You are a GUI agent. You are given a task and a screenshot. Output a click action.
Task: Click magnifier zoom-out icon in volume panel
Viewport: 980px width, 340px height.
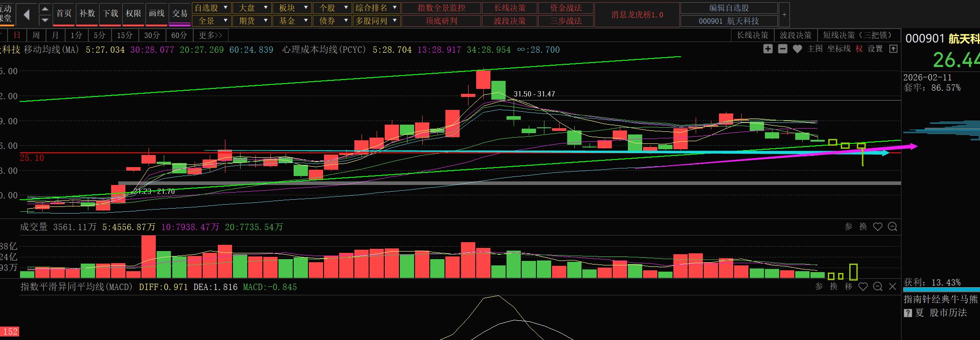tap(893, 227)
